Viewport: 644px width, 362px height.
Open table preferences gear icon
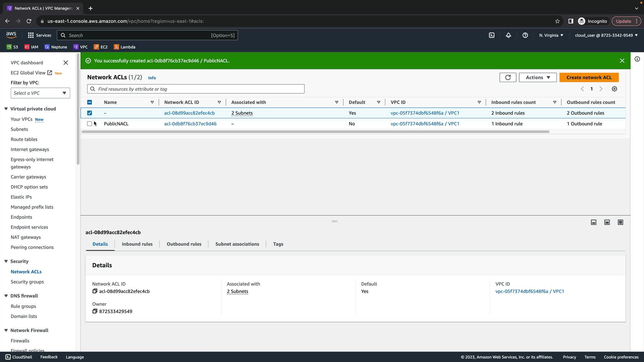coord(614,89)
